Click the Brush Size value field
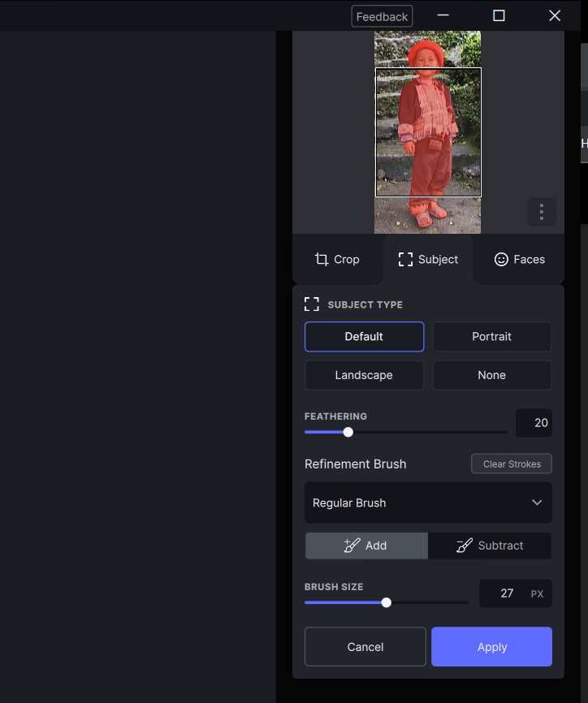This screenshot has width=588, height=703. click(x=507, y=593)
